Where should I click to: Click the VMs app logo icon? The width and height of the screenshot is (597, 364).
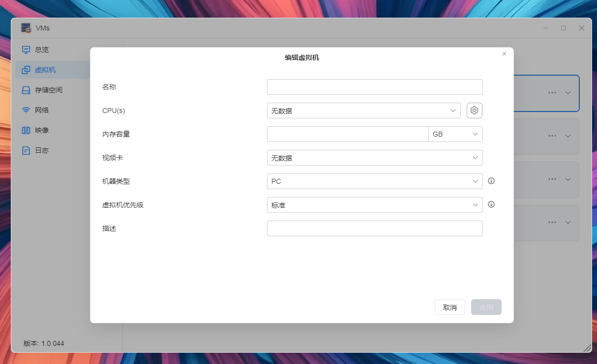point(26,28)
